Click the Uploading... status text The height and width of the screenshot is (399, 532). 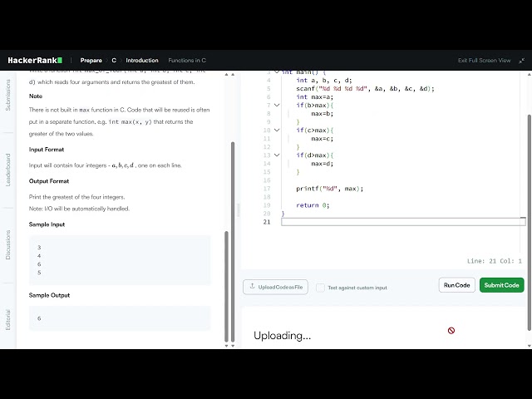(x=283, y=336)
